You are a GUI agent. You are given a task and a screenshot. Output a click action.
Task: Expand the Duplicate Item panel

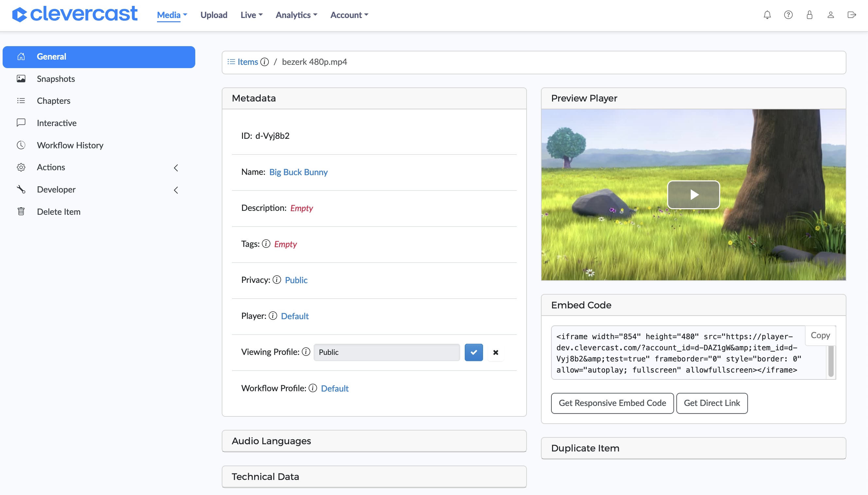click(693, 448)
